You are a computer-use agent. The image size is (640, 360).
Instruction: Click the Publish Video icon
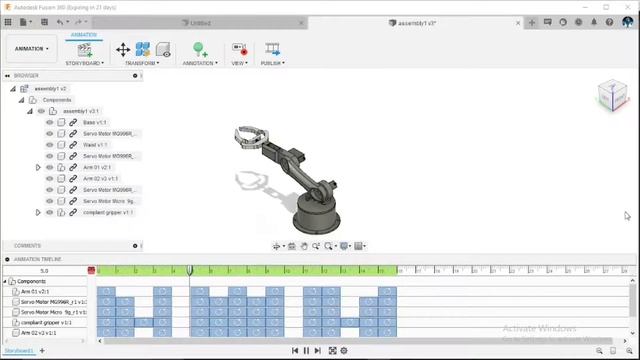pyautogui.click(x=272, y=50)
